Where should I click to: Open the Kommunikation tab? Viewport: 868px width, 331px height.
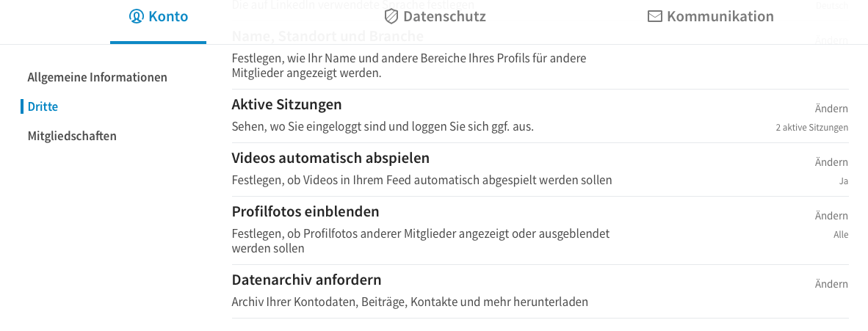tap(711, 17)
